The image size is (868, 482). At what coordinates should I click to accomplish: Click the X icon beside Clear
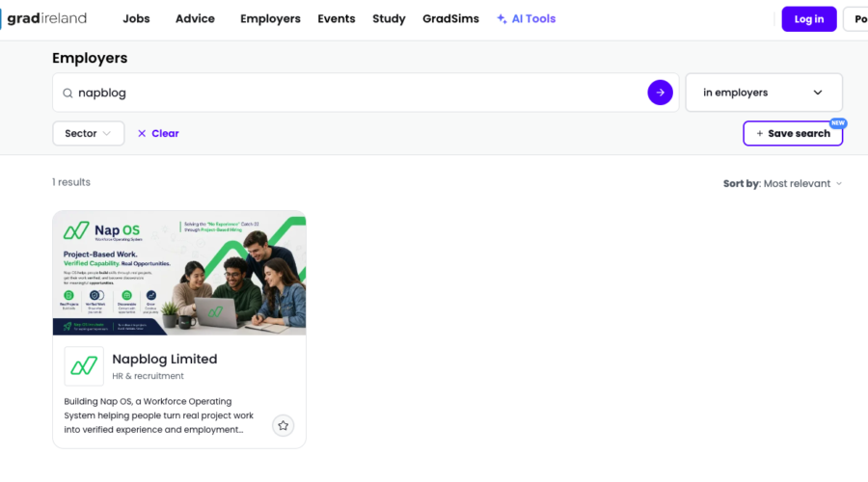tap(142, 133)
